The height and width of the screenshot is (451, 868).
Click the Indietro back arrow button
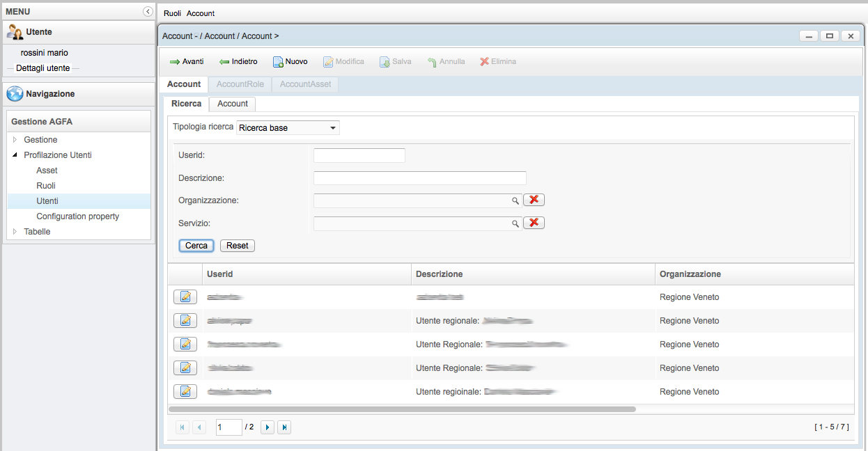point(238,62)
